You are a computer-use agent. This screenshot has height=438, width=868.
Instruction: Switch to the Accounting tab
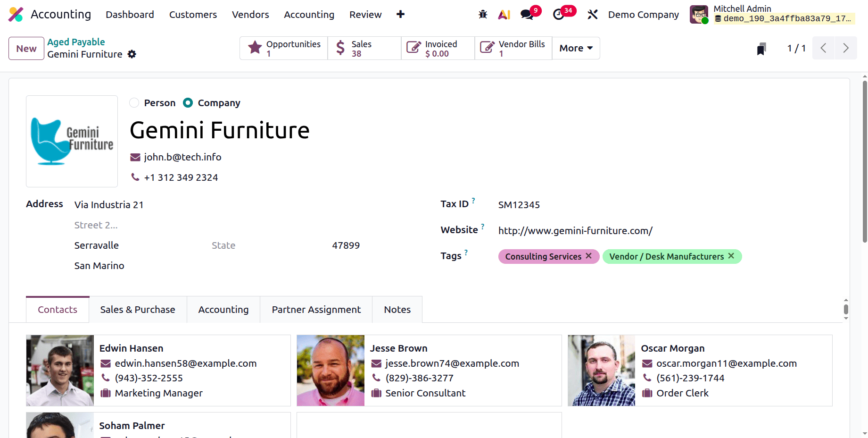coord(223,310)
